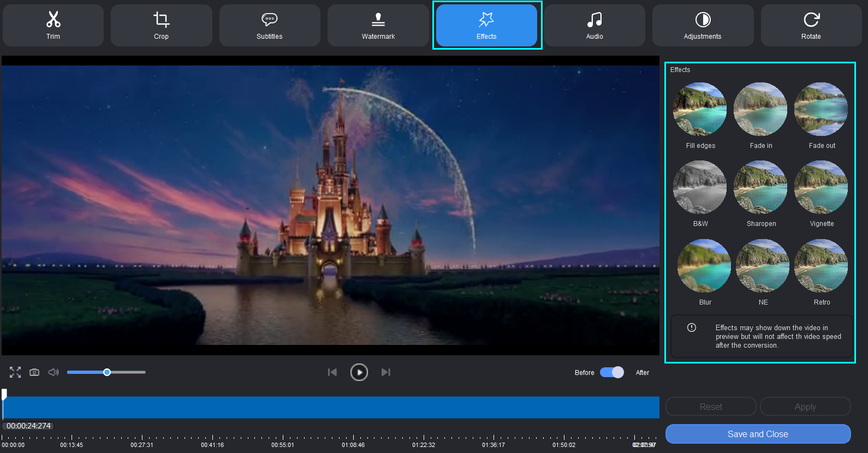Click the blue timeline track
This screenshot has width=868, height=453.
pyautogui.click(x=331, y=408)
